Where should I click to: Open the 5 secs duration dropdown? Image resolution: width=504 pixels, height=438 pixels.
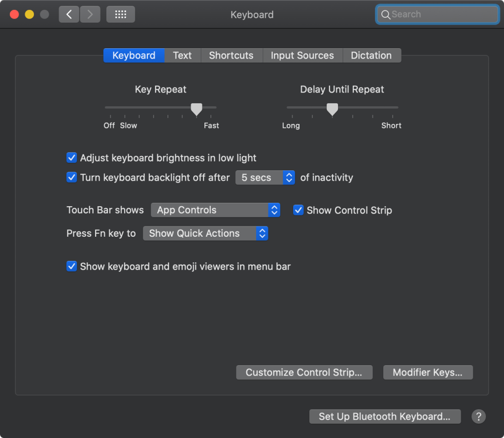[265, 177]
